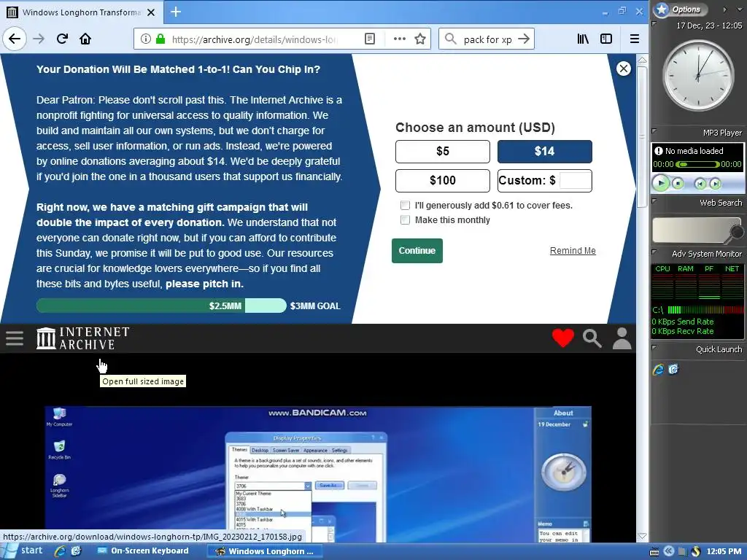
Task: Collapse the Adv System Monitor panel
Action: tap(654, 252)
